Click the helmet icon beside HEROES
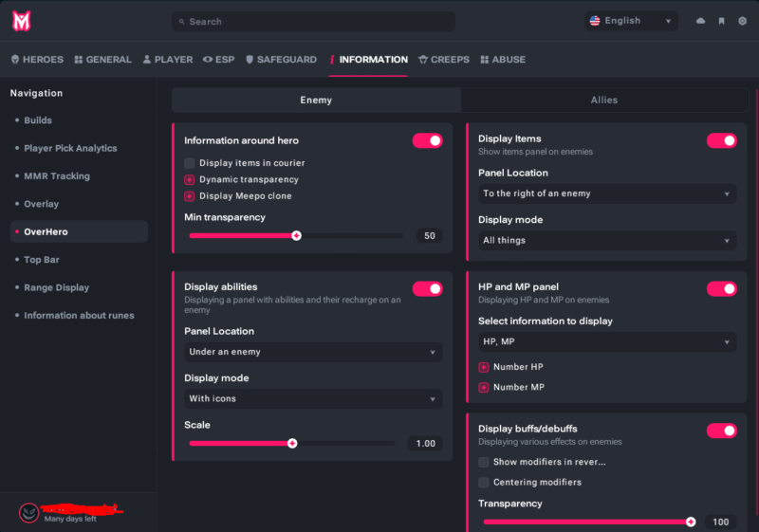Image resolution: width=759 pixels, height=532 pixels. coord(15,60)
